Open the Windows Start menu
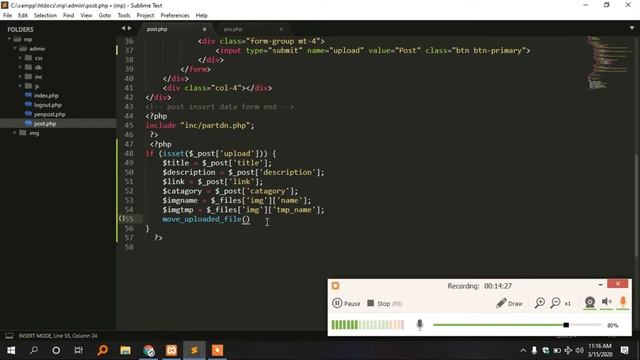Image resolution: width=640 pixels, height=360 pixels. coord(11,350)
